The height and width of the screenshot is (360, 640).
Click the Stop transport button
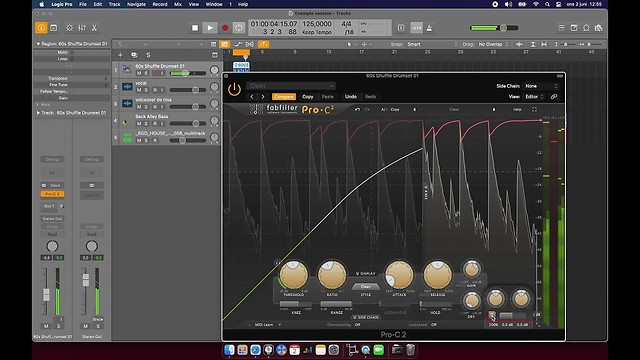click(x=195, y=28)
